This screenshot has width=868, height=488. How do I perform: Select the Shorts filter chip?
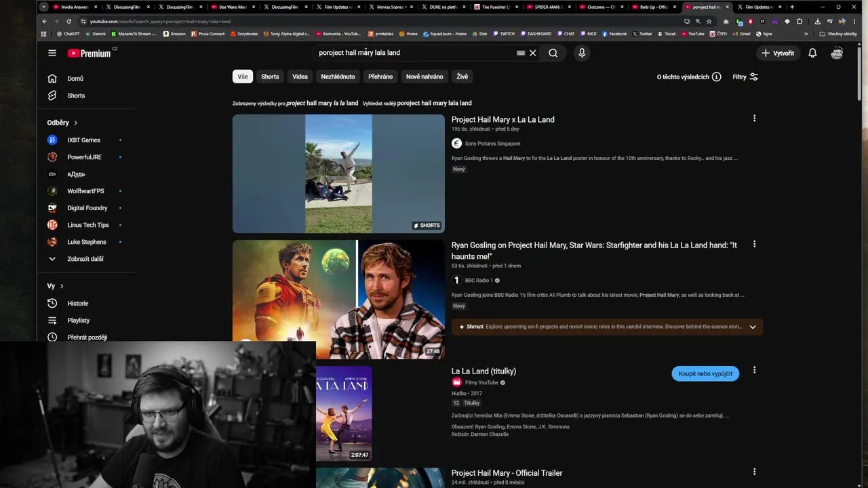270,77
